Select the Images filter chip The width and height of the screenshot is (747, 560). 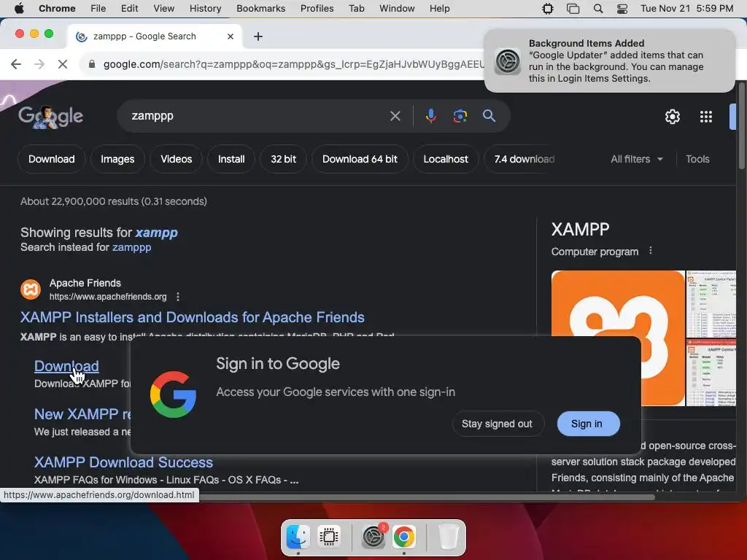click(117, 159)
